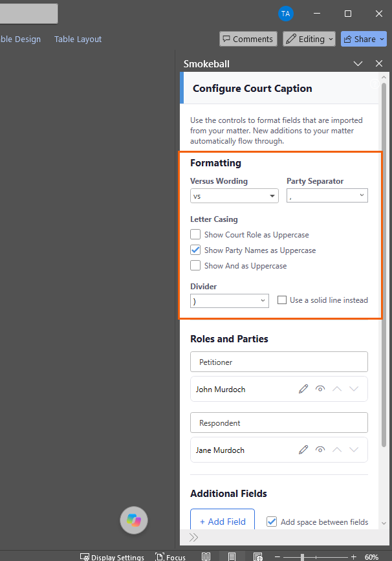Open the Party Separator dropdown
This screenshot has width=392, height=561.
tap(327, 195)
